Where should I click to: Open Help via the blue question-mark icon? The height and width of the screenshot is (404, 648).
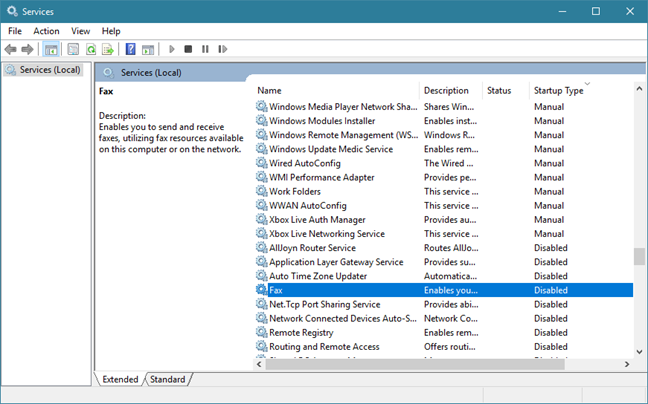click(x=130, y=49)
